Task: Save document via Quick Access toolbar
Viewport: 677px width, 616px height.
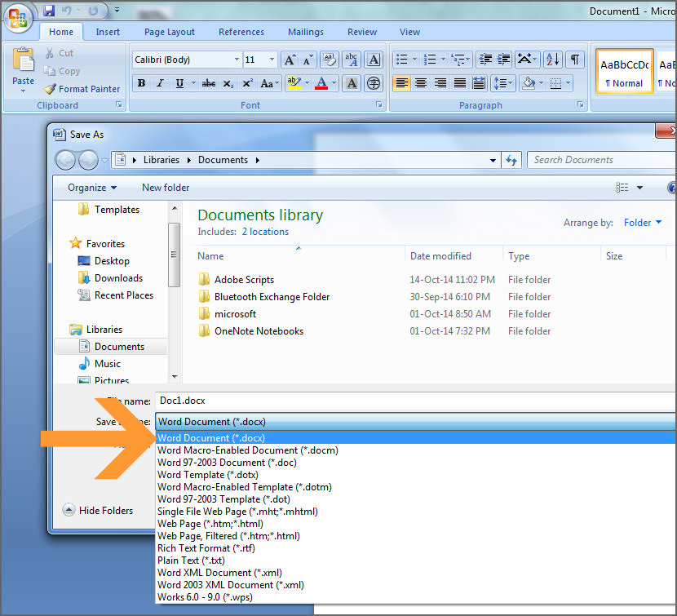Action: pos(49,11)
